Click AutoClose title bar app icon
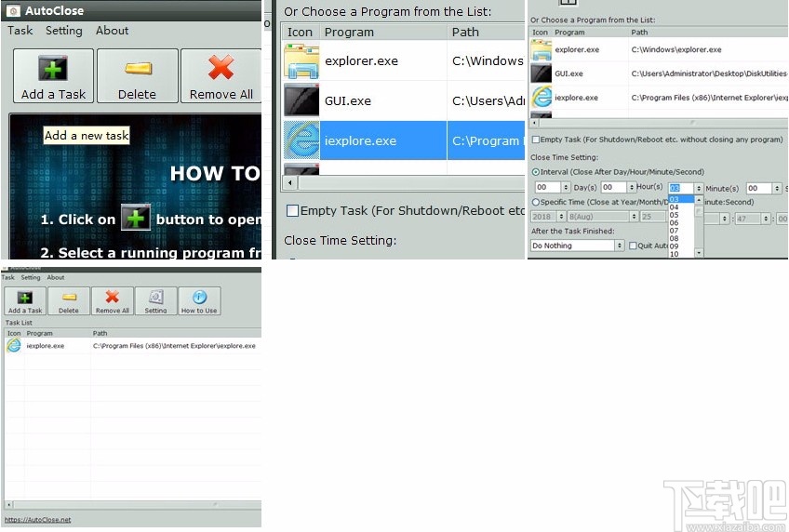 coord(13,10)
